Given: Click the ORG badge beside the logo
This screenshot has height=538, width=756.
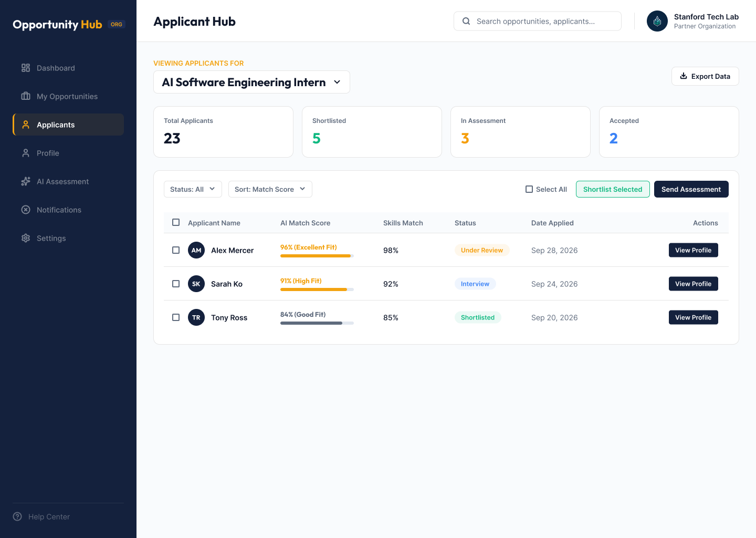Looking at the screenshot, I should [117, 24].
